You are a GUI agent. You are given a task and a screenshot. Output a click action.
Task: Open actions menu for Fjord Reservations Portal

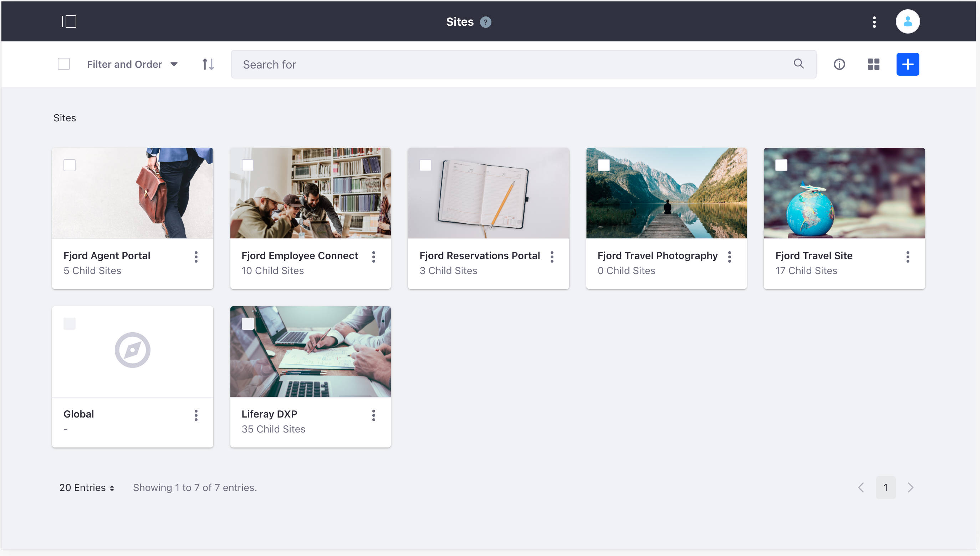point(551,257)
